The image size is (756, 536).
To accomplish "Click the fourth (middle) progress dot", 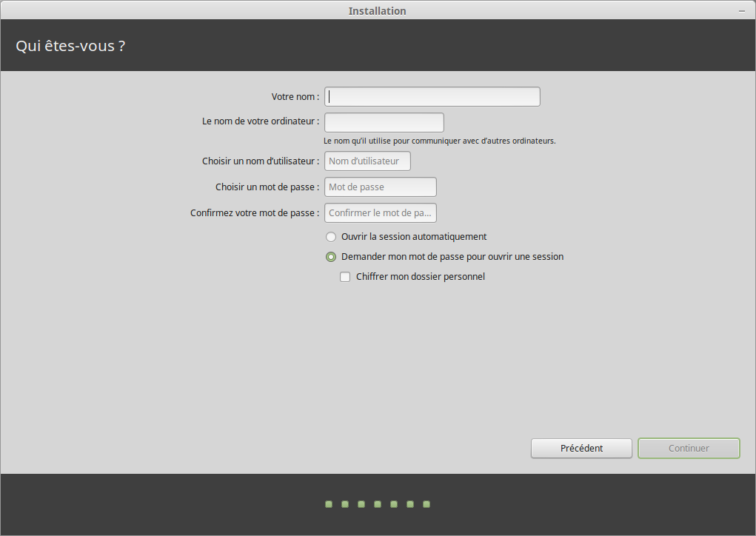I will coord(378,504).
